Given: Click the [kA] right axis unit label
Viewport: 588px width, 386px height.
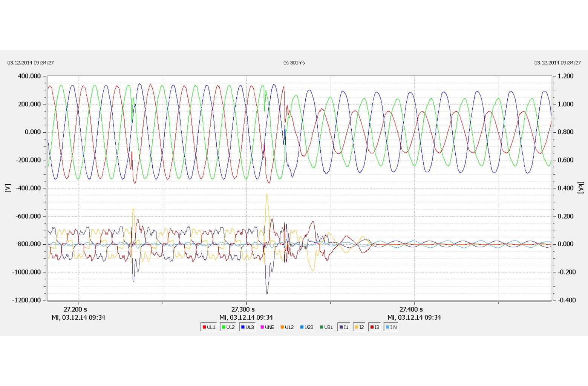Looking at the screenshot, I should click(x=580, y=188).
